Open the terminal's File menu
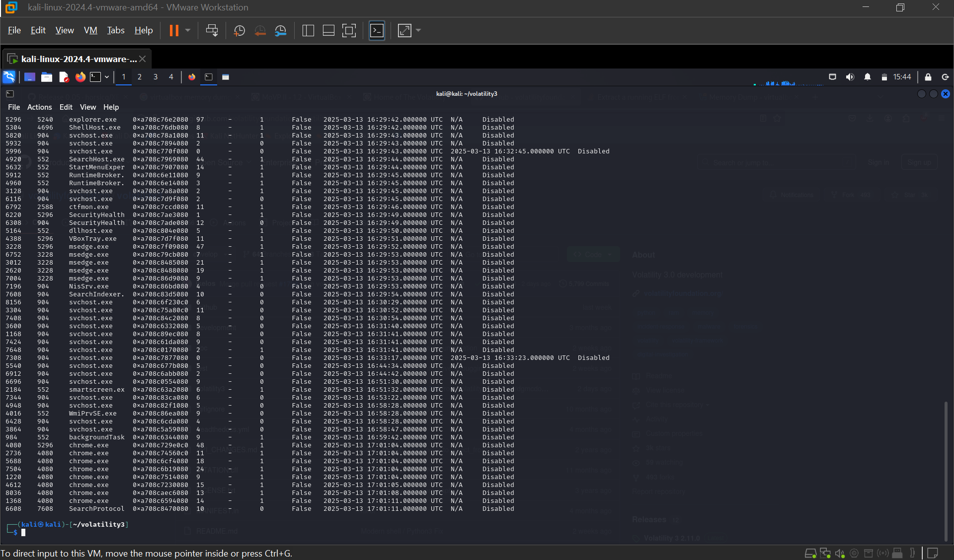This screenshot has height=560, width=954. 14,107
